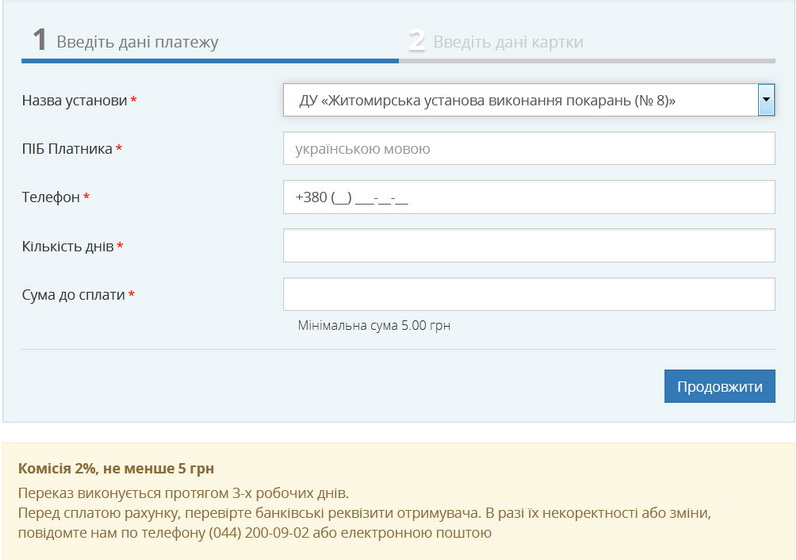
Task: Click the blue progress bar under step 1
Action: 210,61
